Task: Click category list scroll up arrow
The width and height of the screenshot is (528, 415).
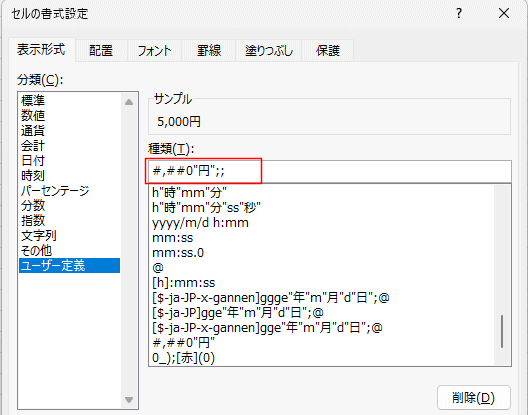Action: [x=129, y=102]
